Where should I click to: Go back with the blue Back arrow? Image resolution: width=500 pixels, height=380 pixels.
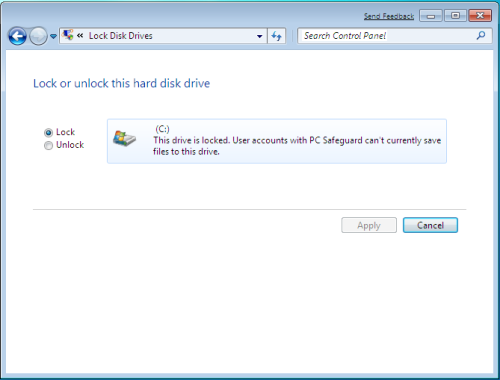pyautogui.click(x=17, y=36)
